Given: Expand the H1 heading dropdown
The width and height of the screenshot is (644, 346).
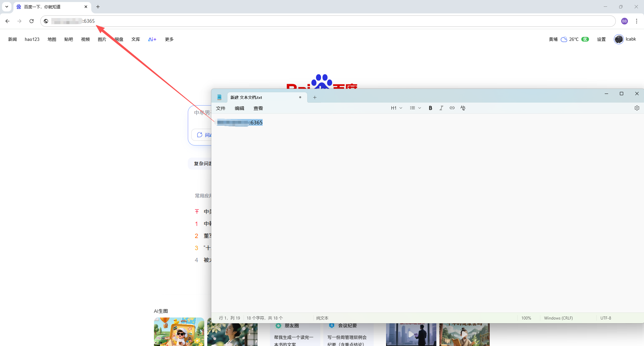Looking at the screenshot, I should click(x=396, y=108).
